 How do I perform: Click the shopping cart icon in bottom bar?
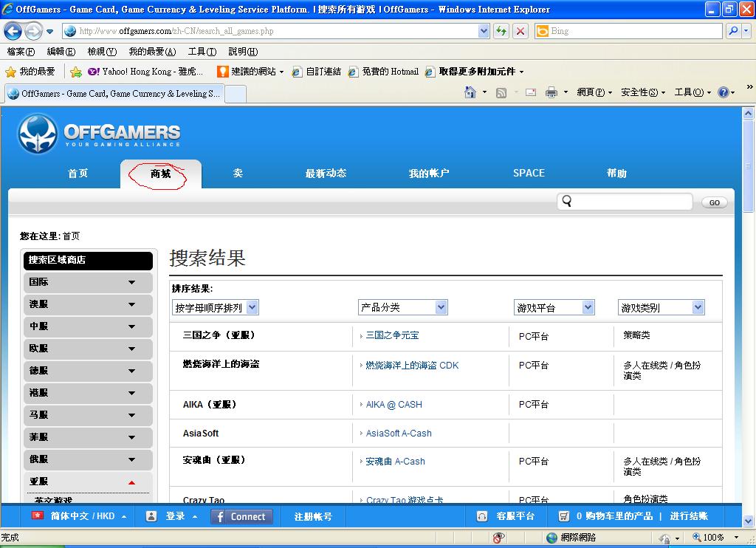(x=563, y=516)
